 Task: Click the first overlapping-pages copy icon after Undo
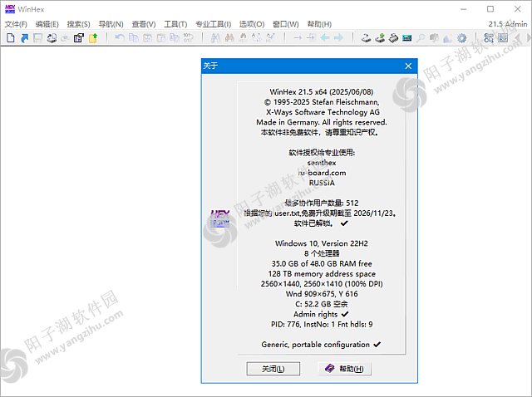click(134, 37)
